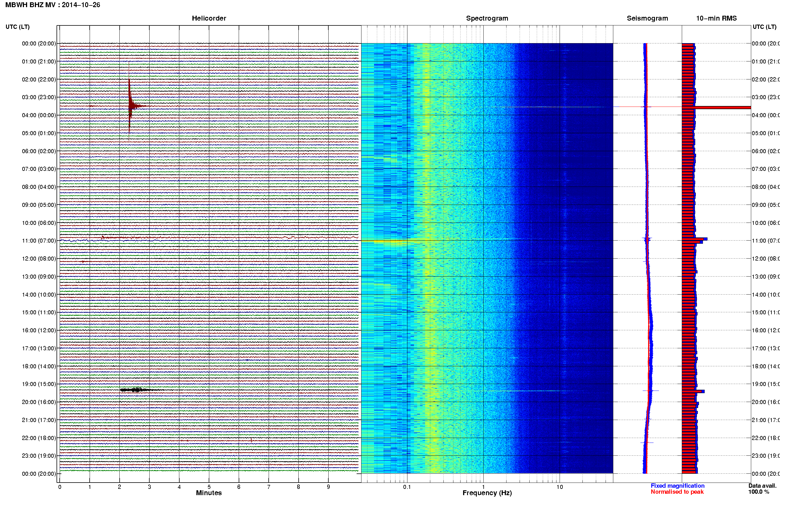Select the 'Helicorder' panel heading
The height and width of the screenshot is (508, 812).
pyautogui.click(x=209, y=19)
